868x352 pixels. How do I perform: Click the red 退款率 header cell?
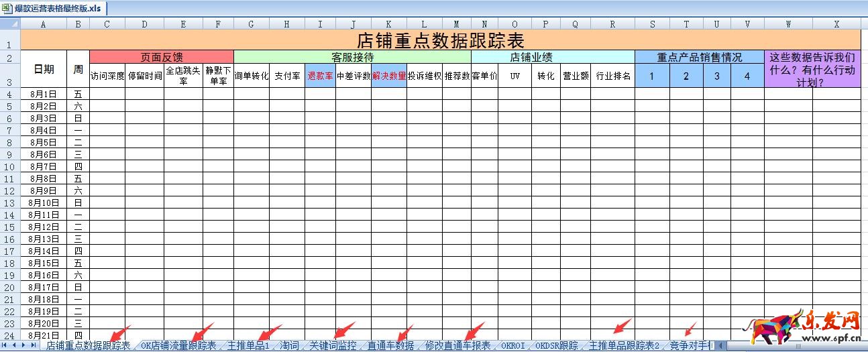coord(320,76)
